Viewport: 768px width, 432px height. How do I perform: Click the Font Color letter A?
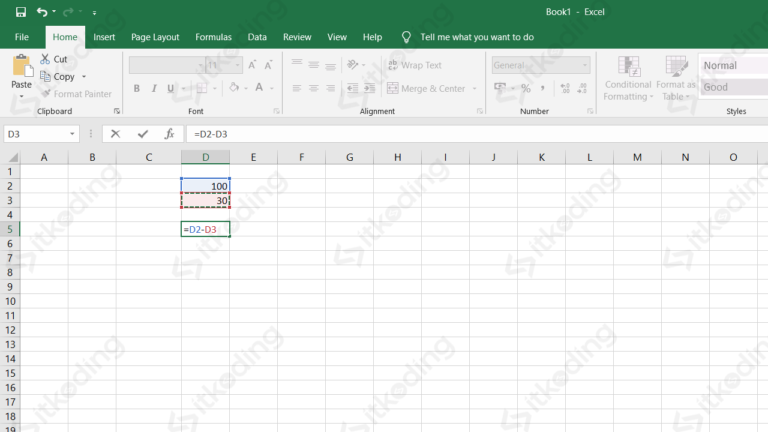click(x=259, y=88)
